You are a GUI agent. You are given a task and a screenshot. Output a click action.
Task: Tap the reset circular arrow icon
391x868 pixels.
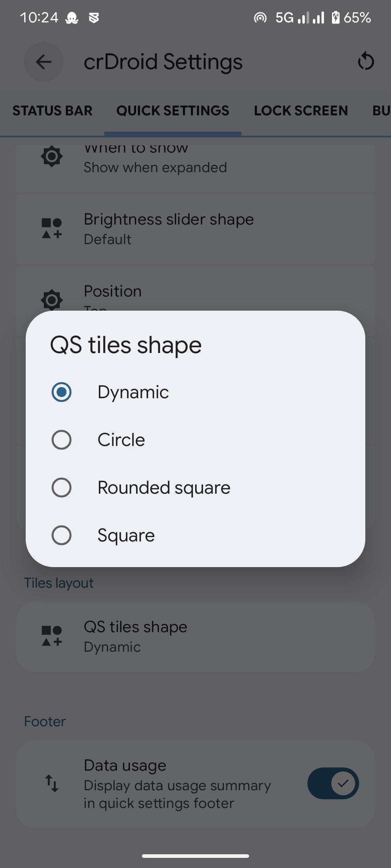366,61
